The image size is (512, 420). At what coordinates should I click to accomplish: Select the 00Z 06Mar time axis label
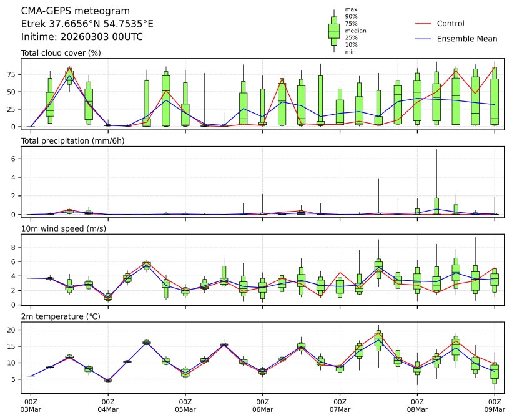coord(263,406)
